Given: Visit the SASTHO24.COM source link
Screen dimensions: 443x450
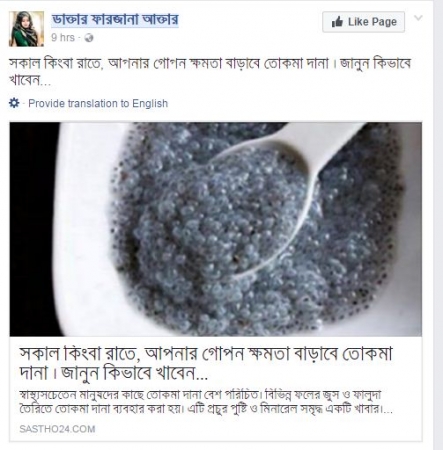Looking at the screenshot, I should [x=57, y=429].
